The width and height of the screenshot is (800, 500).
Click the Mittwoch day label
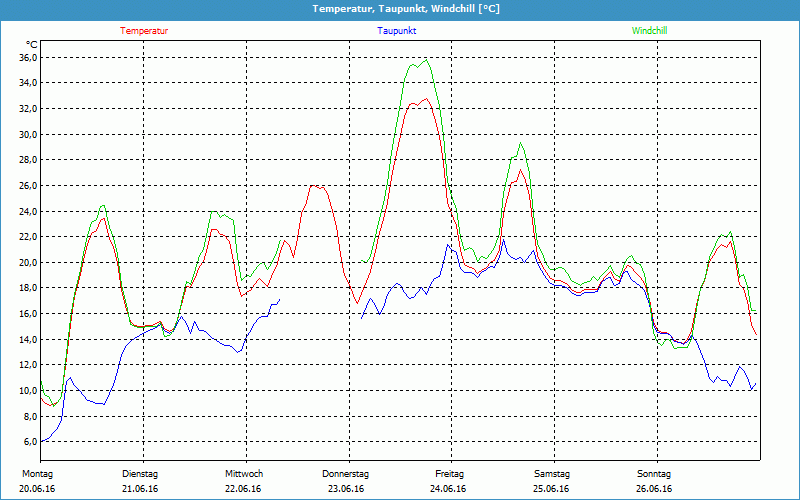click(244, 474)
